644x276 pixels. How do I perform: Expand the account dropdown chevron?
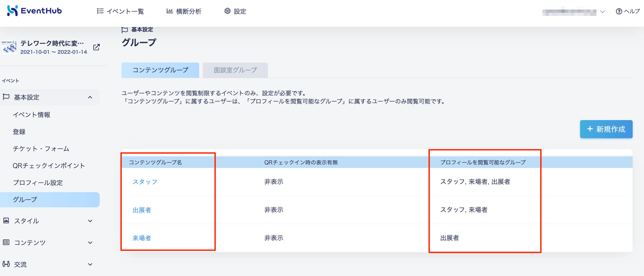click(x=603, y=12)
